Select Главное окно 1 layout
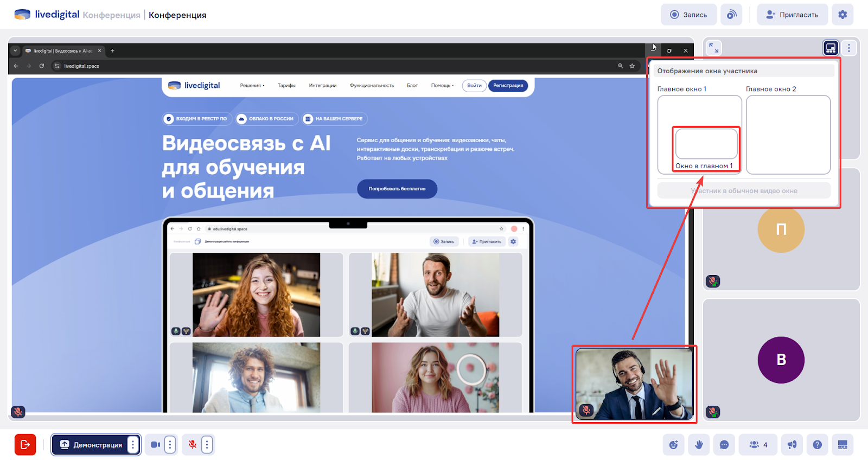 tap(699, 111)
